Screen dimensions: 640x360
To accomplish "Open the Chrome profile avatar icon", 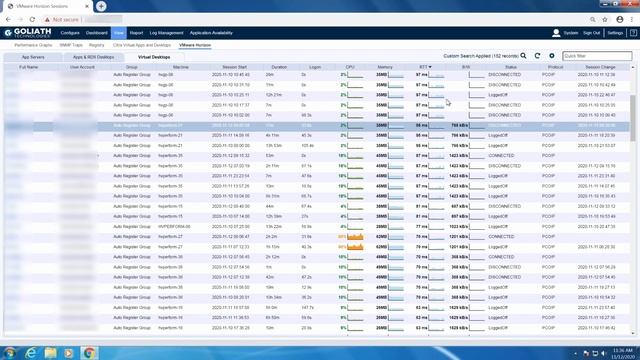I will (620, 19).
